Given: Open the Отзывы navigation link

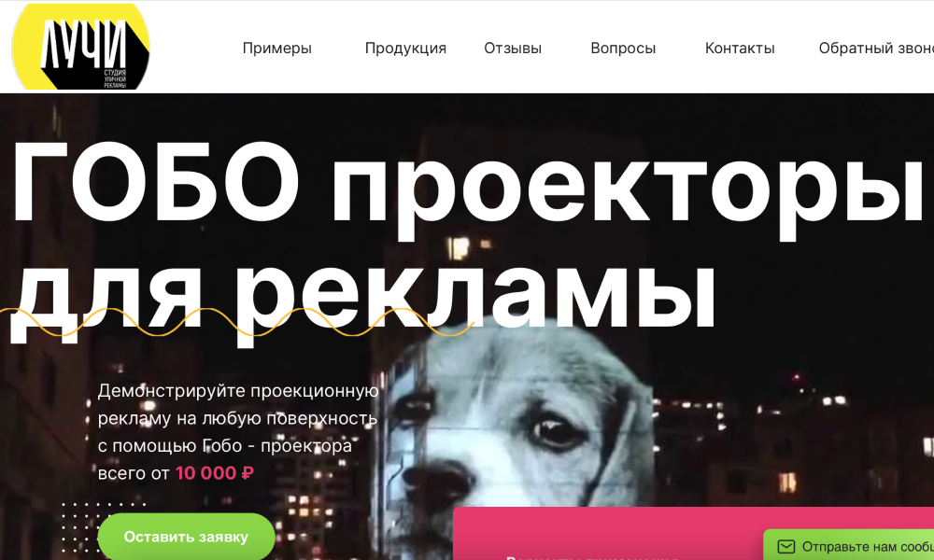Looking at the screenshot, I should click(513, 49).
